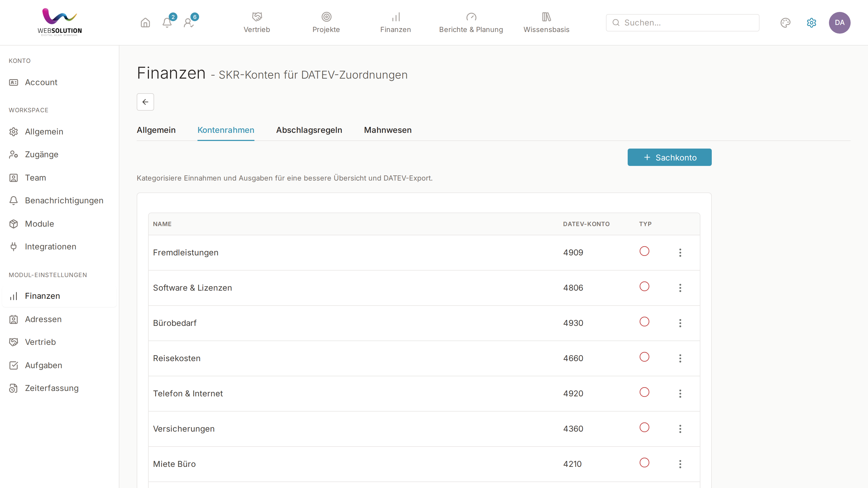Screen dimensions: 868x488
Task: Switch to the Mahnwesen tab
Action: click(388, 130)
